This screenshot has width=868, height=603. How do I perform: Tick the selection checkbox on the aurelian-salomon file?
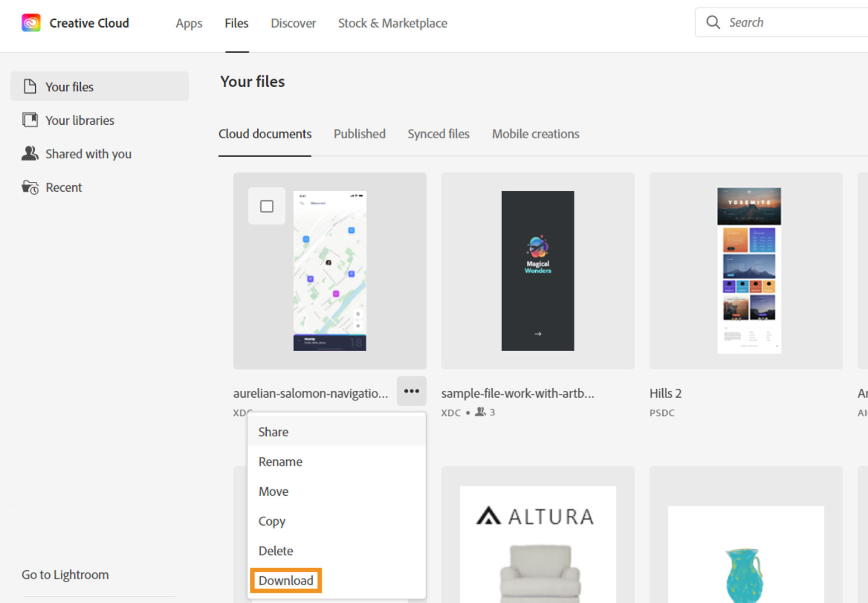pyautogui.click(x=267, y=206)
